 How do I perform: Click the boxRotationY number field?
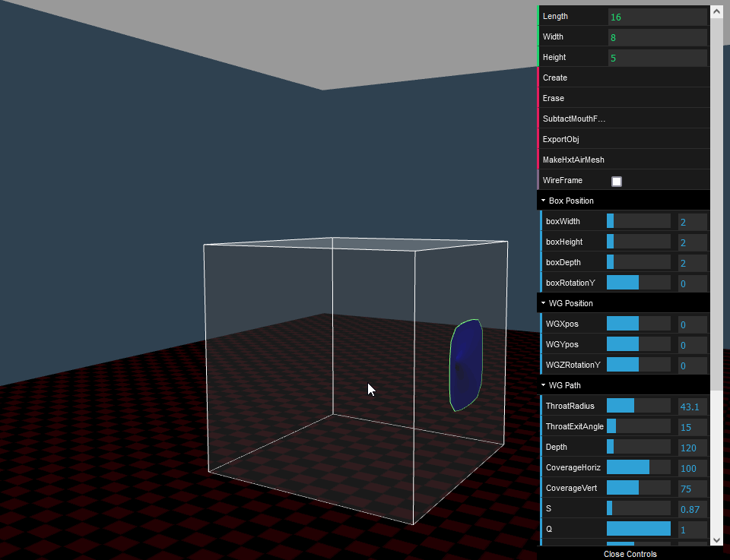click(692, 283)
